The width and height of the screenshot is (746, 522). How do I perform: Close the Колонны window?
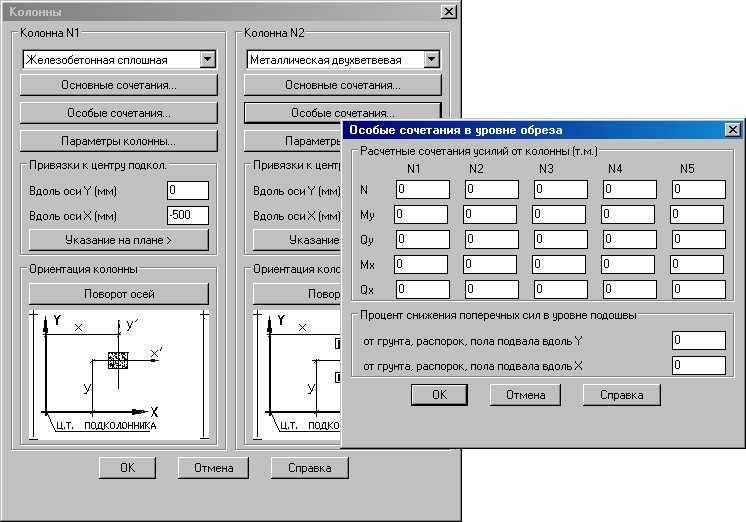[448, 11]
